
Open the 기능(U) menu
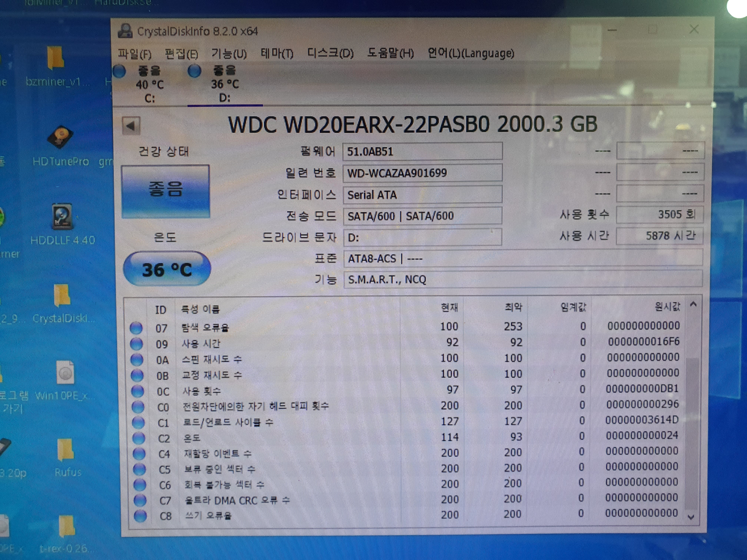point(229,54)
